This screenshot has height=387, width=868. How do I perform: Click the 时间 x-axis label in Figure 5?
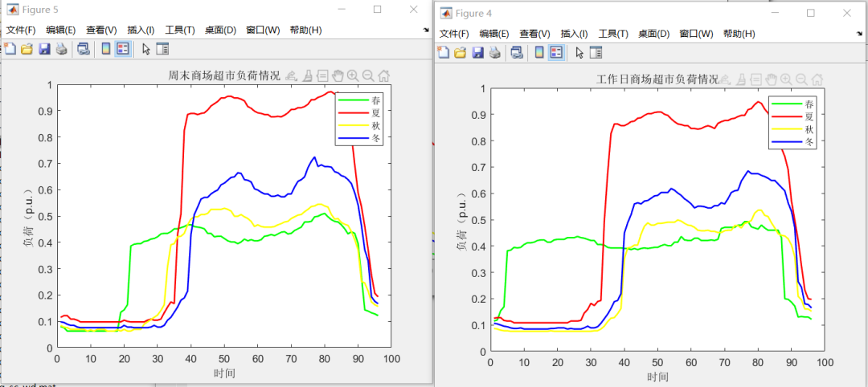(x=224, y=373)
